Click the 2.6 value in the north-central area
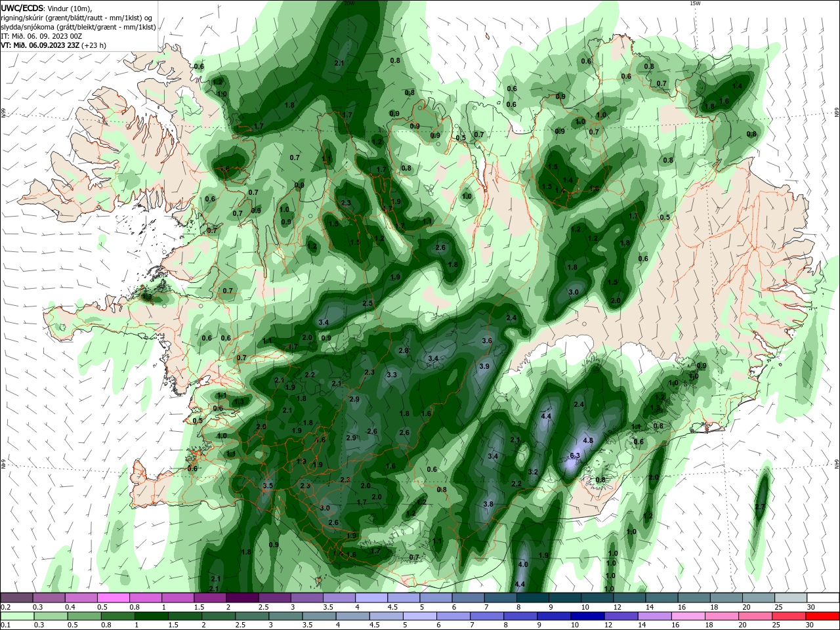 pos(440,247)
